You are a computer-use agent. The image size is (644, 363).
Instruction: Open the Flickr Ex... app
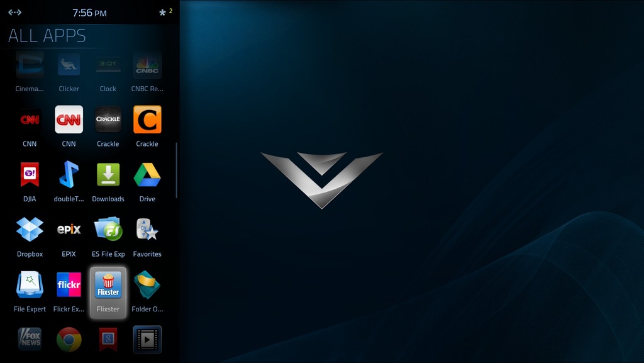[69, 284]
